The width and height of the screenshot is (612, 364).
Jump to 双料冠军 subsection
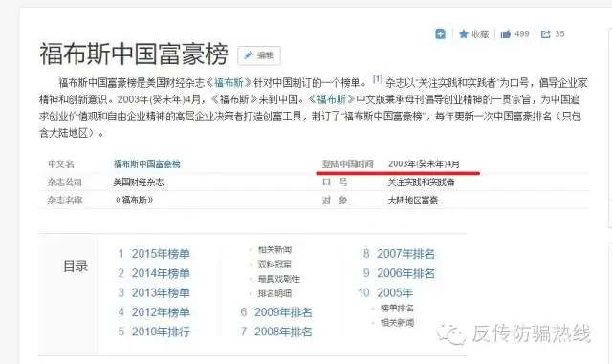tap(274, 264)
